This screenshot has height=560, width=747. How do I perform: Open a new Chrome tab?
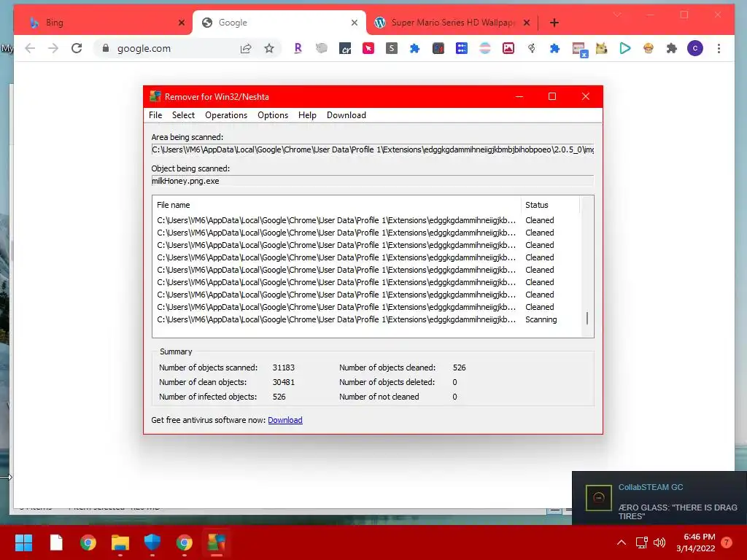[554, 23]
